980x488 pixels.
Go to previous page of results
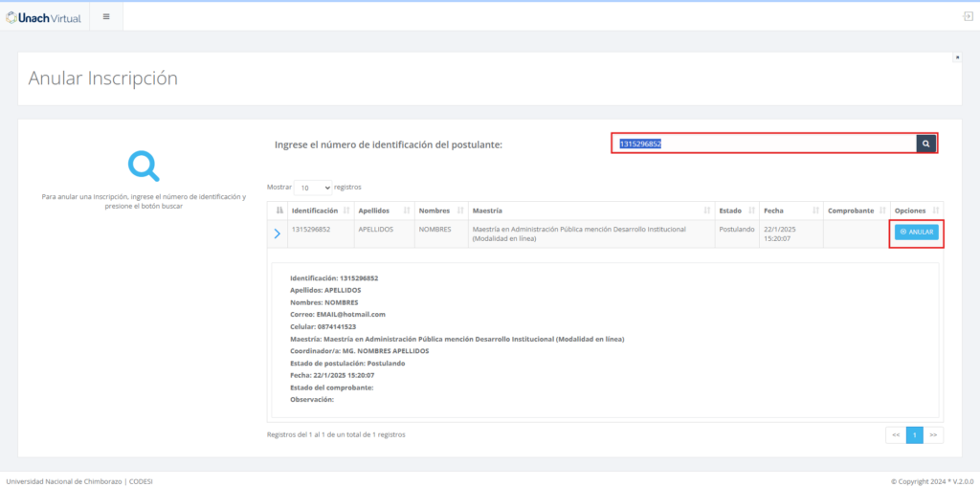pyautogui.click(x=896, y=434)
